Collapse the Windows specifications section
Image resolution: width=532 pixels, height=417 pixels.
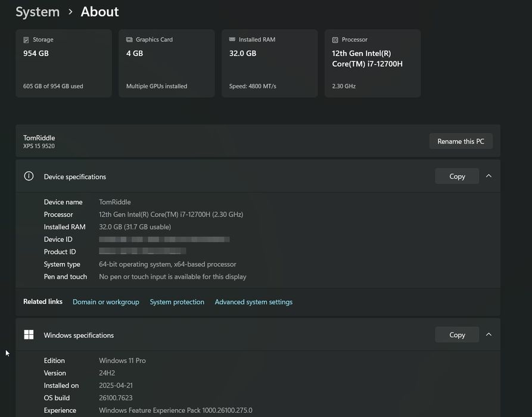point(489,335)
